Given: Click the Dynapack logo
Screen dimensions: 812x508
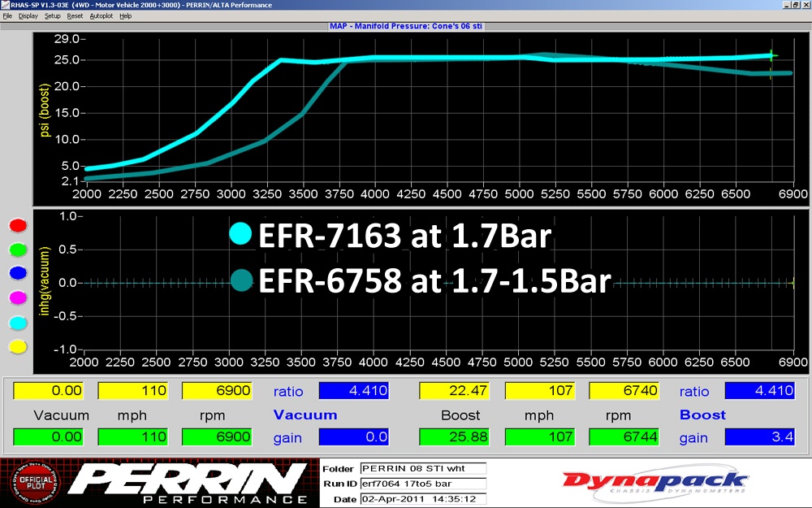Looking at the screenshot, I should click(655, 482).
